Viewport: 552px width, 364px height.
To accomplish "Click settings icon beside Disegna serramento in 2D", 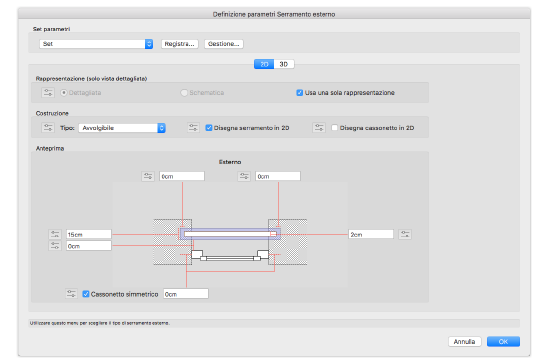I will tap(193, 127).
